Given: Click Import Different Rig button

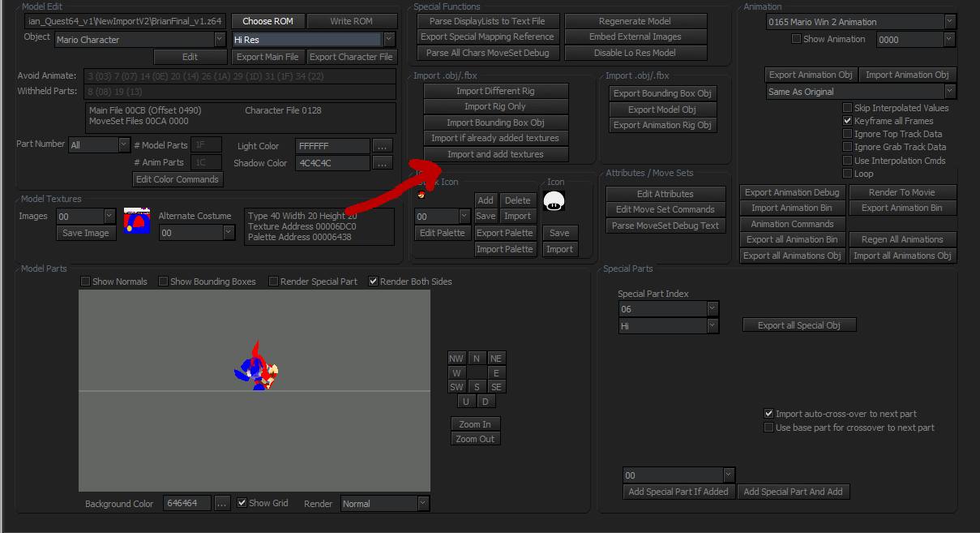Looking at the screenshot, I should (x=495, y=91).
